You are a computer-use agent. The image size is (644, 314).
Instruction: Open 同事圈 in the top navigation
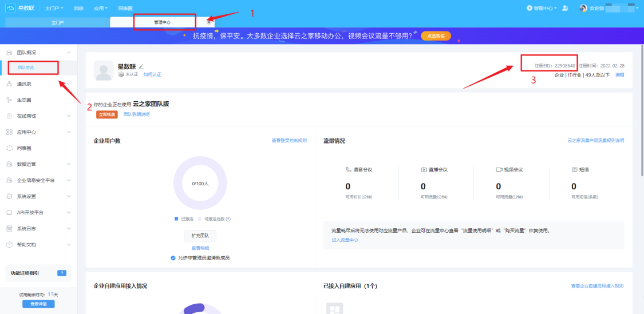click(124, 8)
